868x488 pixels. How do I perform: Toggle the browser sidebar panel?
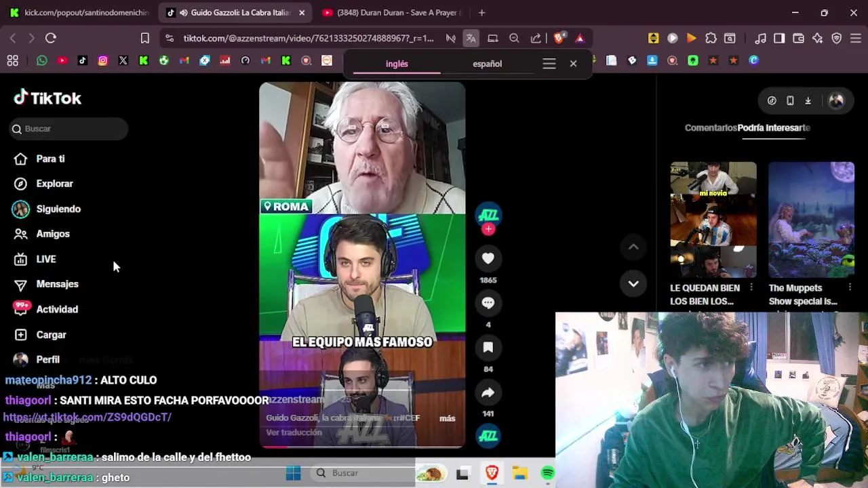tap(779, 38)
